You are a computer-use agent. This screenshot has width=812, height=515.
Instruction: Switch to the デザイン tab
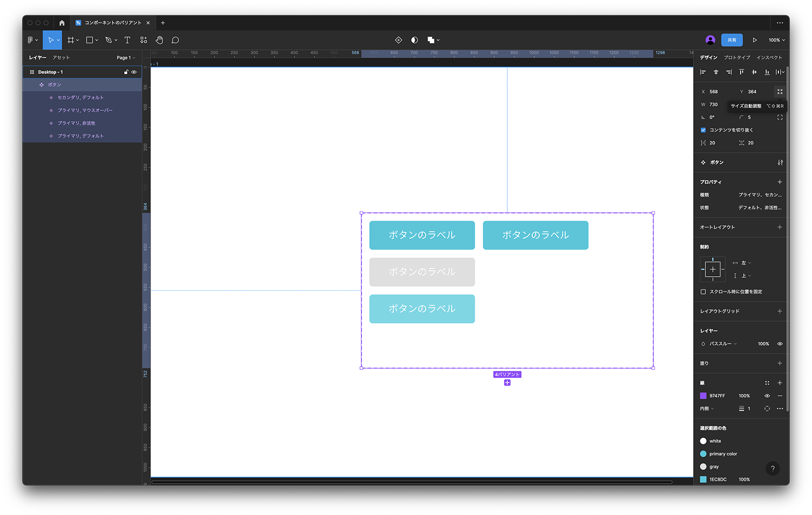coord(708,57)
